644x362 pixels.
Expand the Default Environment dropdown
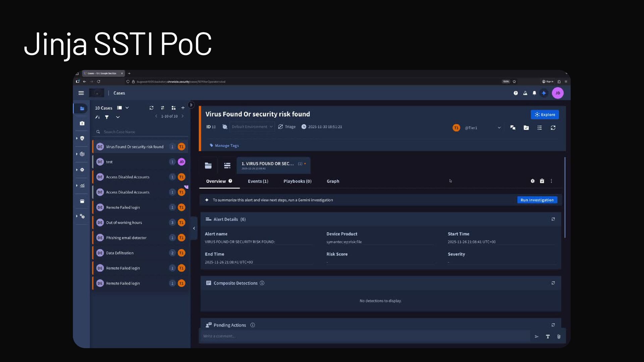pyautogui.click(x=252, y=127)
